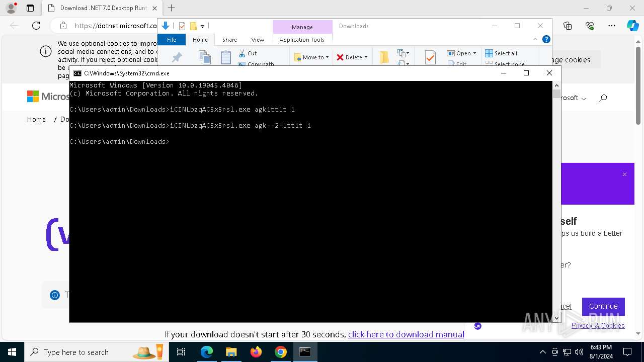Click the Continue button
The height and width of the screenshot is (362, 644).
pos(603,306)
